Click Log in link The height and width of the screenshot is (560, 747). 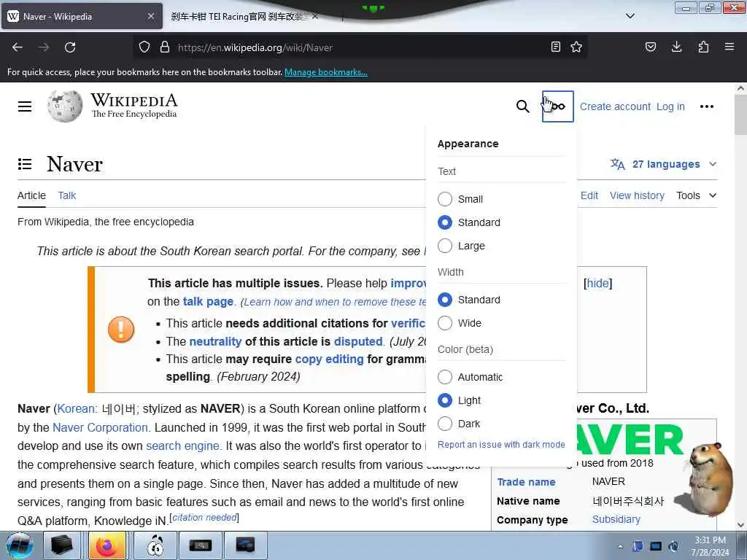pos(670,106)
